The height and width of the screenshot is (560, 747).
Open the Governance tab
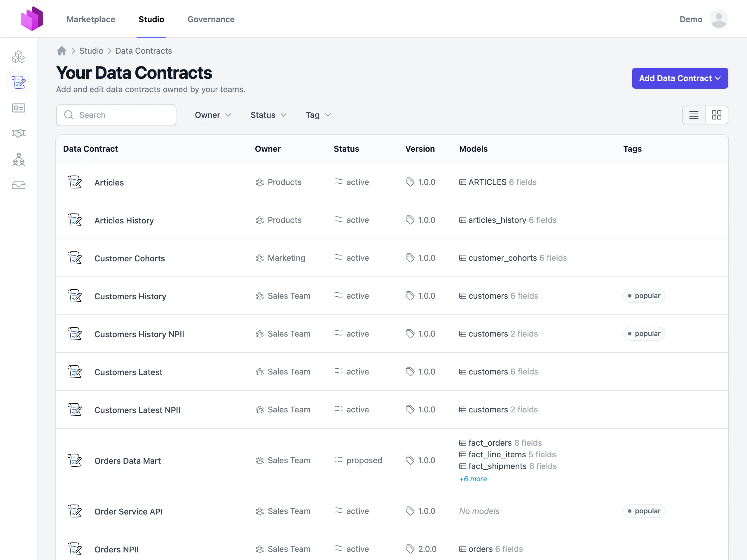(211, 19)
